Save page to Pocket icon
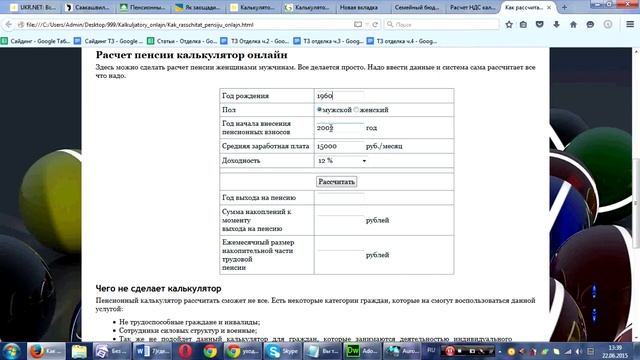640x360 pixels. click(x=540, y=24)
